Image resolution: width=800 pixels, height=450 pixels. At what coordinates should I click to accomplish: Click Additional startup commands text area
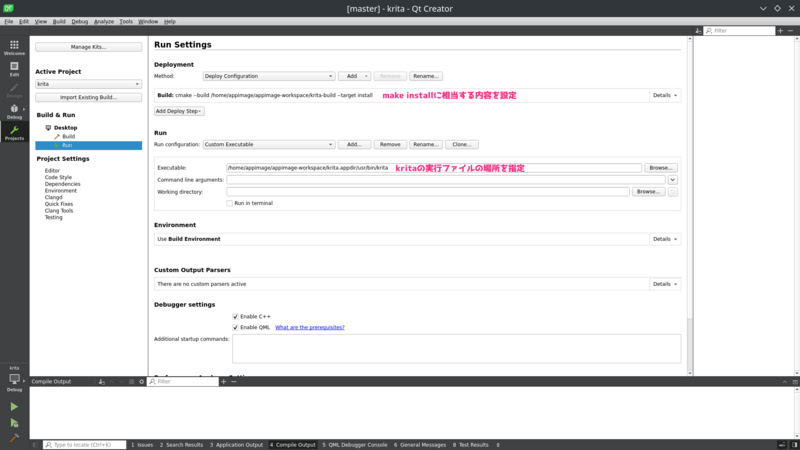456,349
